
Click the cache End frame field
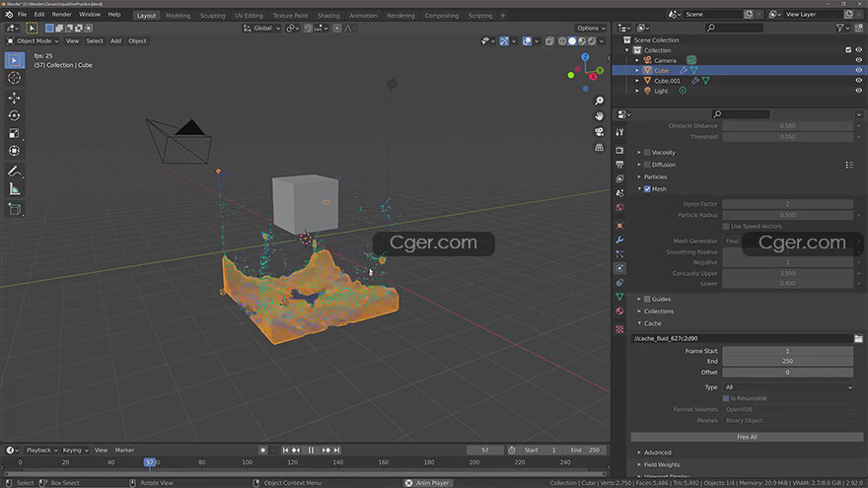pyautogui.click(x=788, y=361)
